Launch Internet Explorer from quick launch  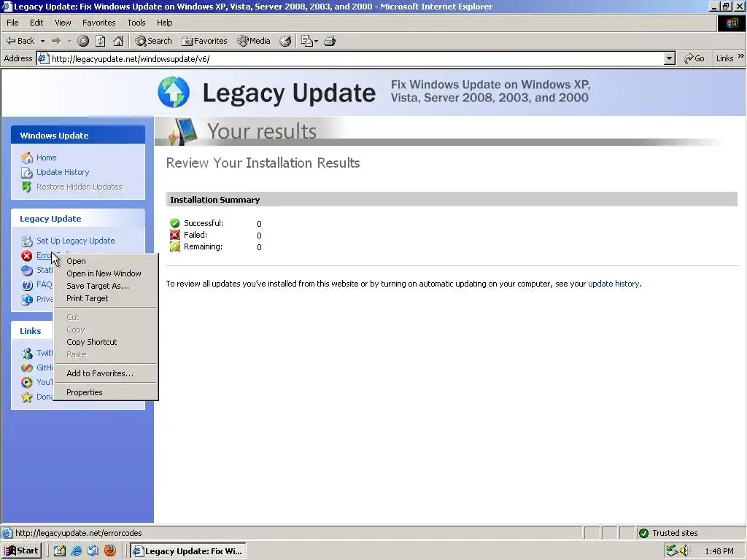[x=76, y=551]
